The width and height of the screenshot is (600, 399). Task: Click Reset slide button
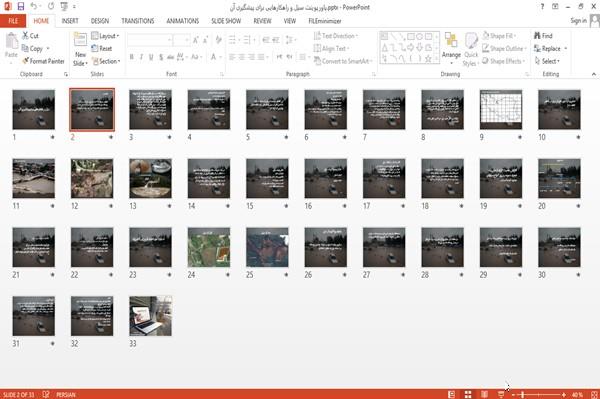coord(102,48)
